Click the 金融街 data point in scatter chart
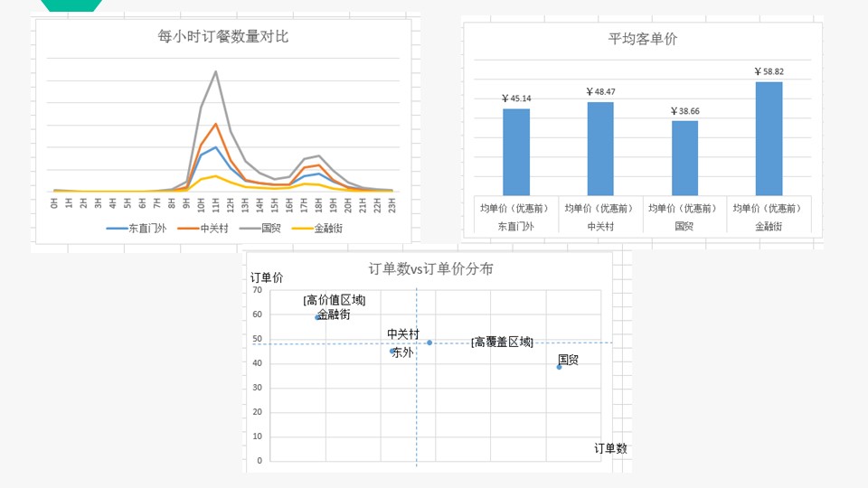Screen dimensions: 868x488 pos(317,317)
